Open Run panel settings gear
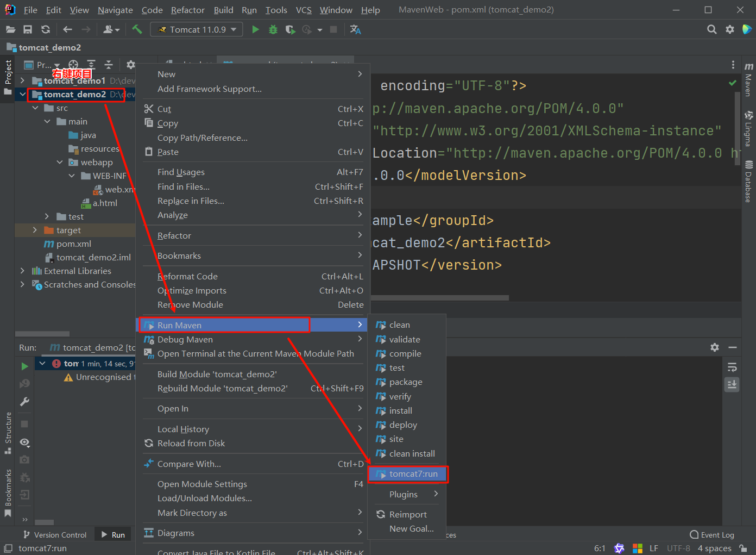The width and height of the screenshot is (756, 555). 715,347
